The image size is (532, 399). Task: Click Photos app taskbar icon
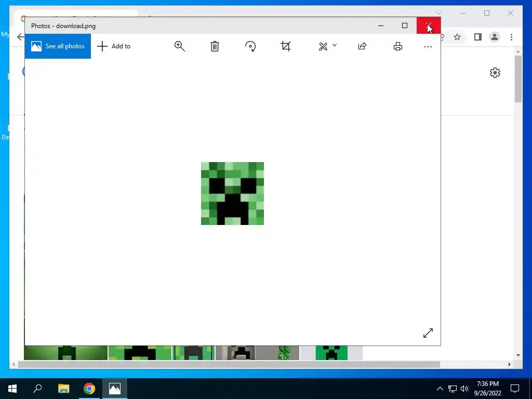pyautogui.click(x=115, y=389)
